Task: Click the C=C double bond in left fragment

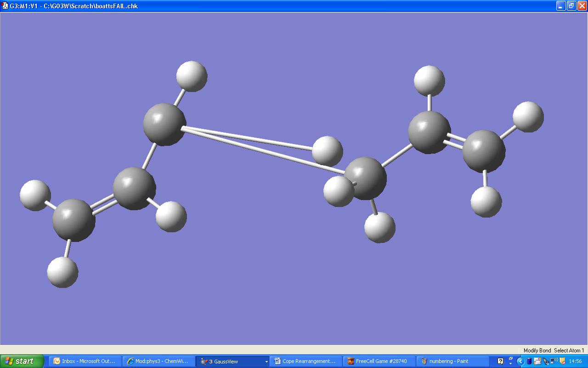Action: pos(104,204)
